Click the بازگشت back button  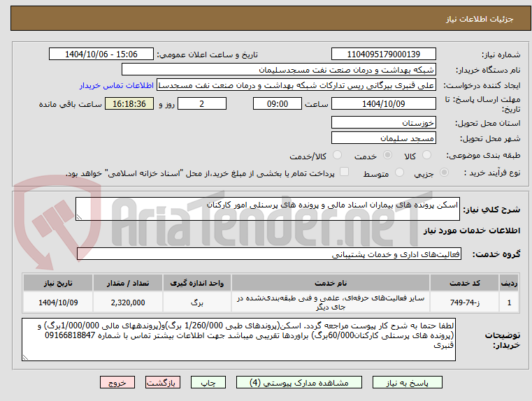pyautogui.click(x=162, y=382)
